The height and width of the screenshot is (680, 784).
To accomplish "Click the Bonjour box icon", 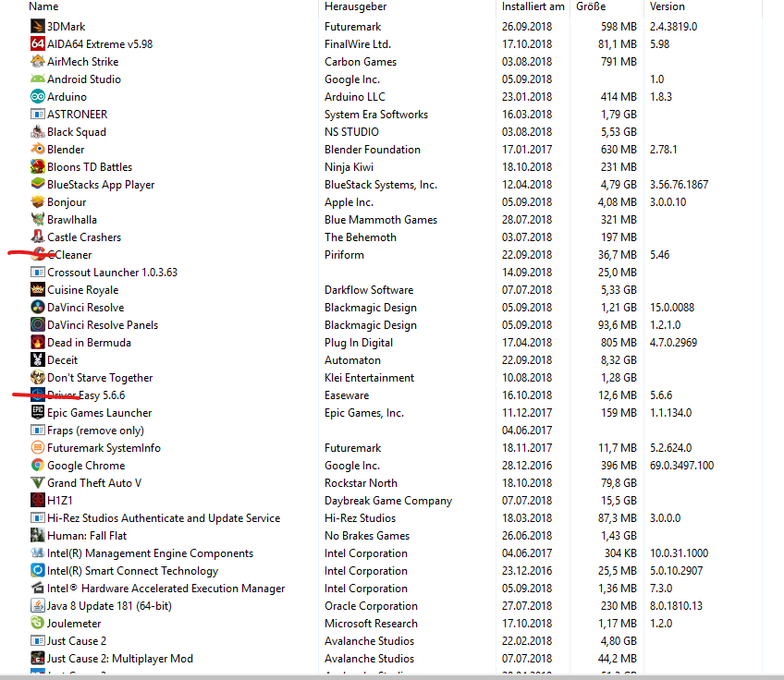I will tap(38, 201).
